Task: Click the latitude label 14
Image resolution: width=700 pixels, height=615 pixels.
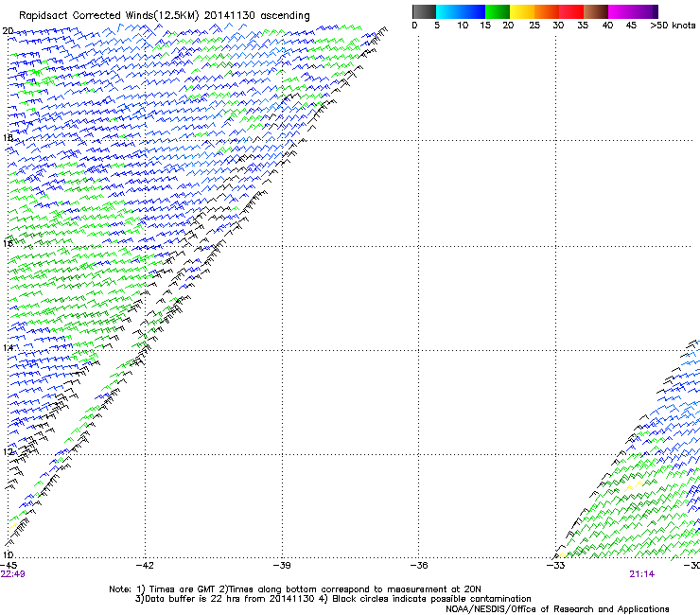Action: [x=8, y=347]
